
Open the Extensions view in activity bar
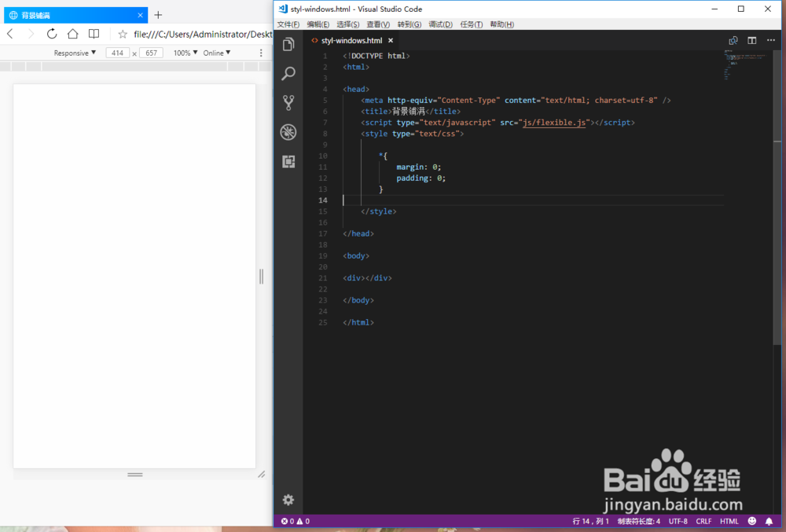288,161
